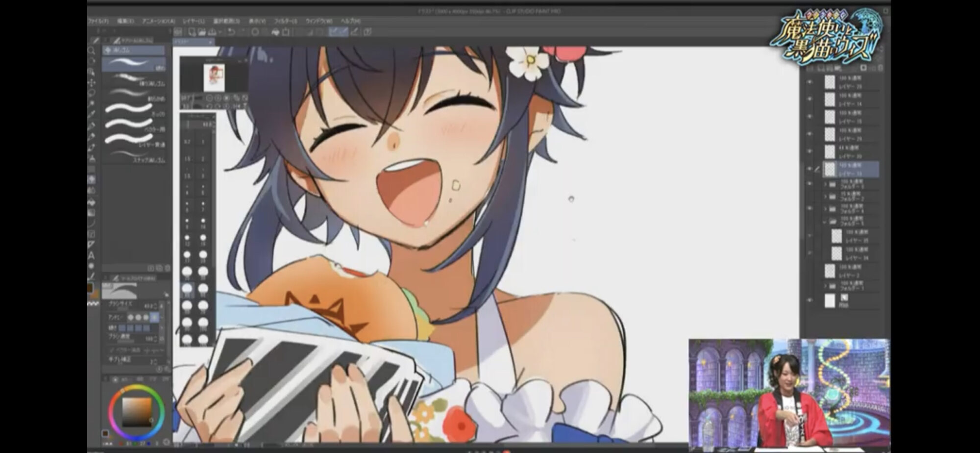Image resolution: width=980 pixels, height=453 pixels.
Task: Select the 軟らかめ eraser sub tool
Action: click(134, 95)
